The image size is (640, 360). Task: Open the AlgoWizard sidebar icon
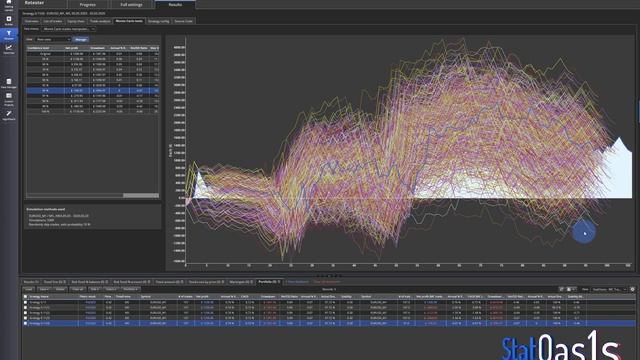click(x=9, y=116)
